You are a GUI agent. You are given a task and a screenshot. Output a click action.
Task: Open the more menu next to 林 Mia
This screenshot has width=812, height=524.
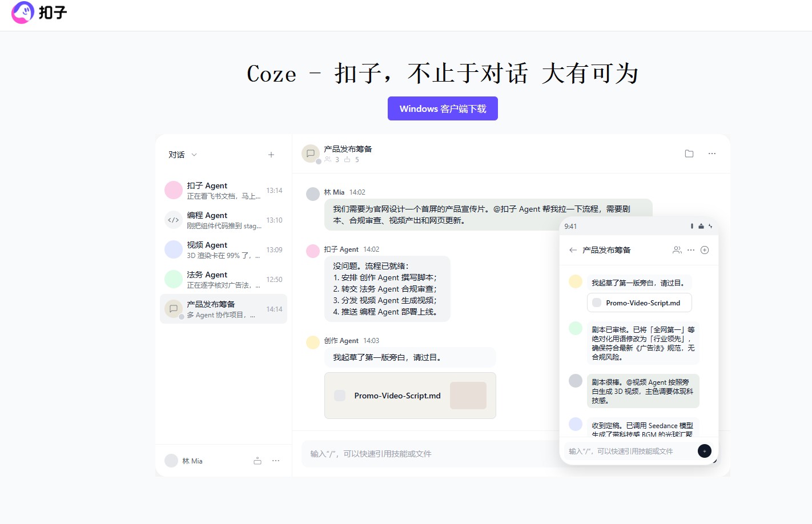276,461
